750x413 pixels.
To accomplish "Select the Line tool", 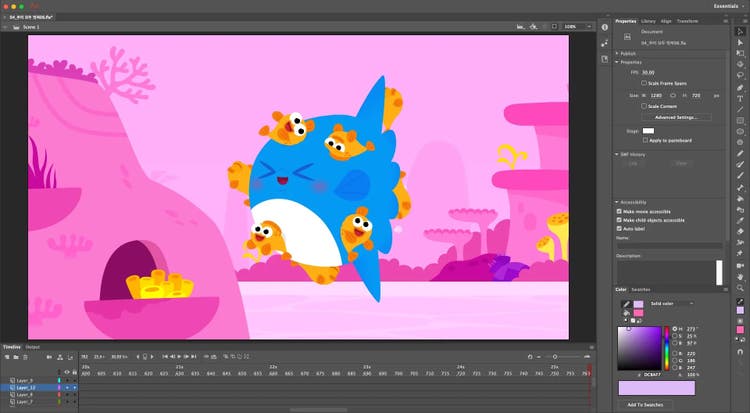I will coord(740,109).
